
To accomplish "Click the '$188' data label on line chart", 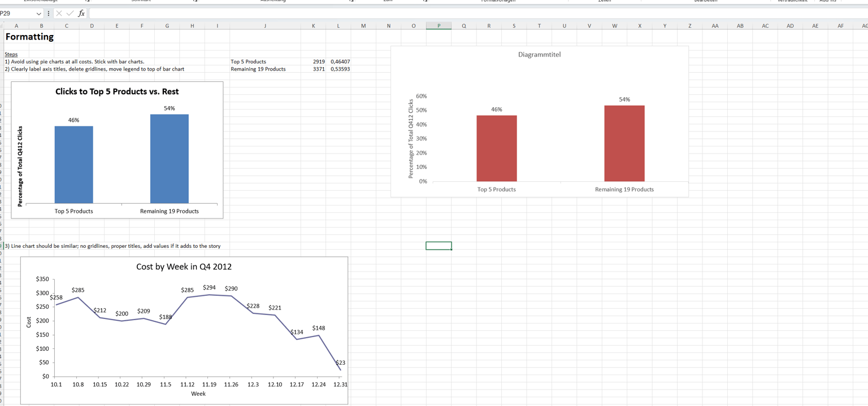I will click(x=166, y=317).
